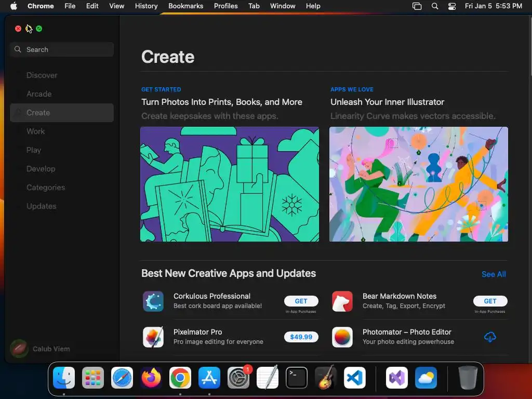The width and height of the screenshot is (532, 399).
Task: Open the Chrome application menu
Action: pos(41,6)
